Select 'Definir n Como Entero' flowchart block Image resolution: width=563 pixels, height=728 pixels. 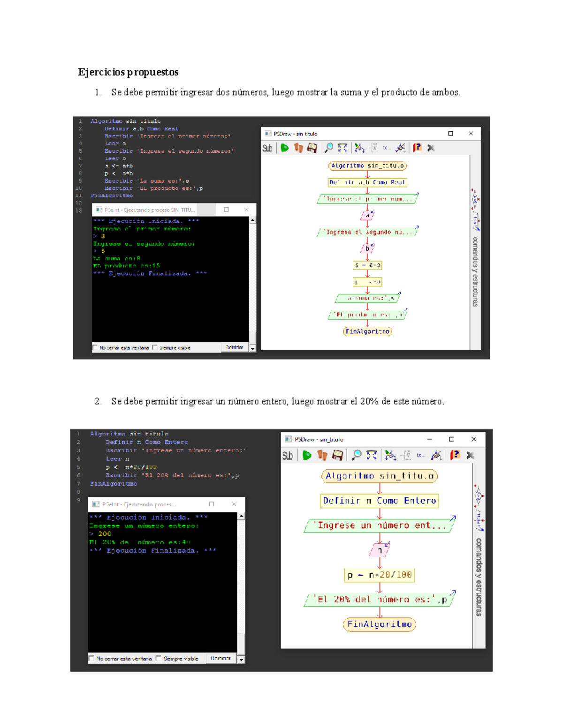(380, 501)
